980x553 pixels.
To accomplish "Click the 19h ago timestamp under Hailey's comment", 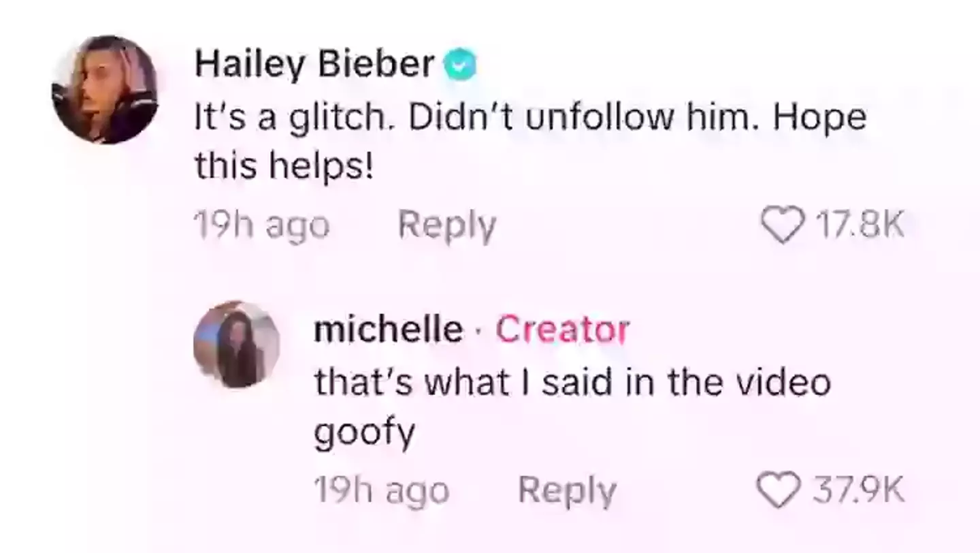I will click(262, 226).
